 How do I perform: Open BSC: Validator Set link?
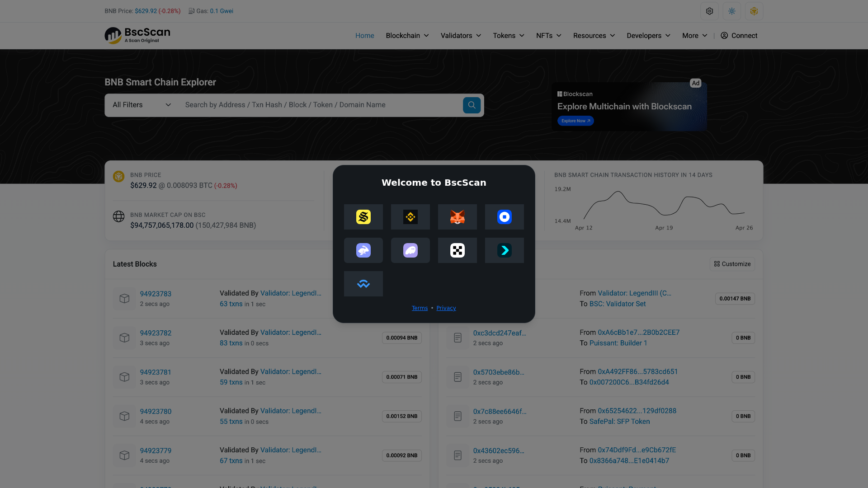coord(617,304)
